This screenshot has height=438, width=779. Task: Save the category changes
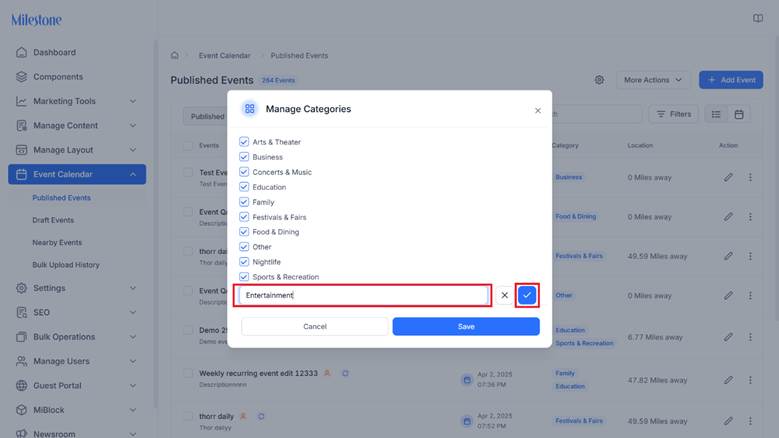click(466, 327)
